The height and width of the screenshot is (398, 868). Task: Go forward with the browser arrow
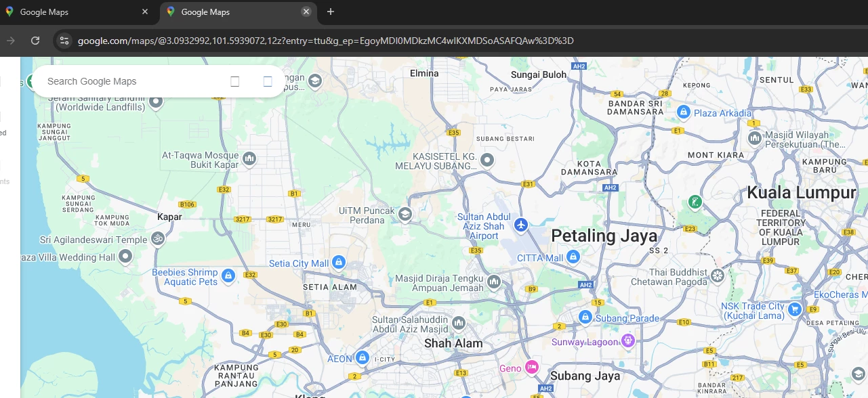pos(11,41)
